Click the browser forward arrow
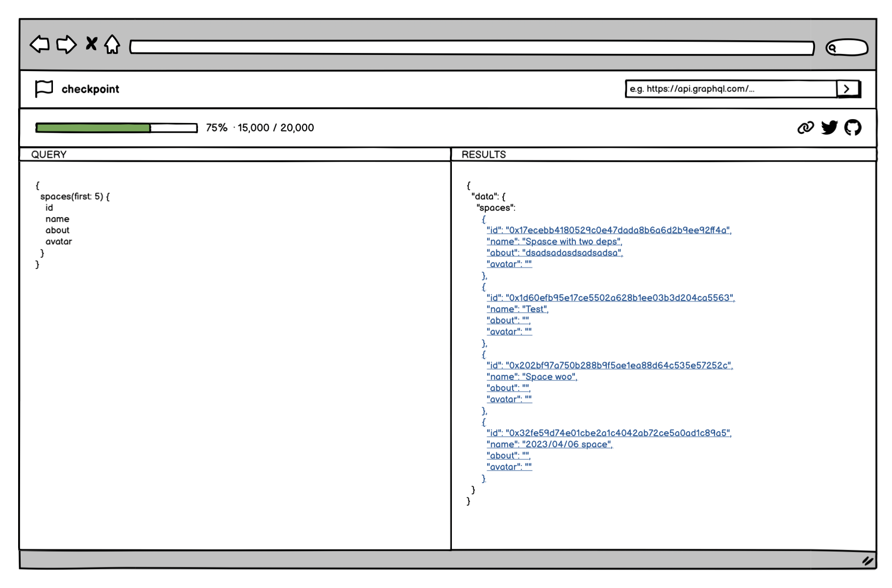This screenshot has width=892, height=588. tap(66, 44)
